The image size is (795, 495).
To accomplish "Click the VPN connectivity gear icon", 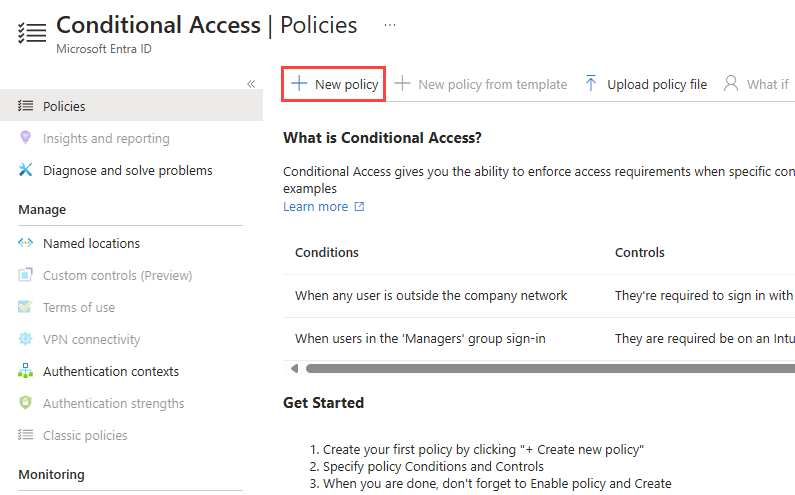I will (x=26, y=339).
